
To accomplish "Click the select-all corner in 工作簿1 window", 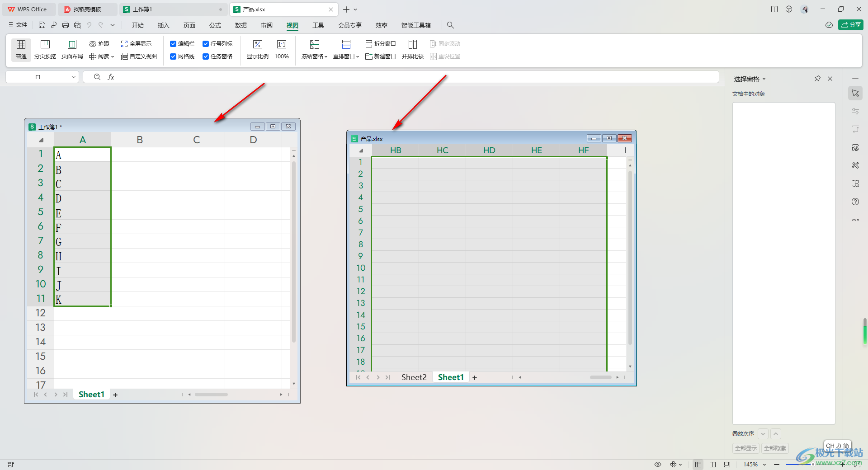I will [41, 140].
